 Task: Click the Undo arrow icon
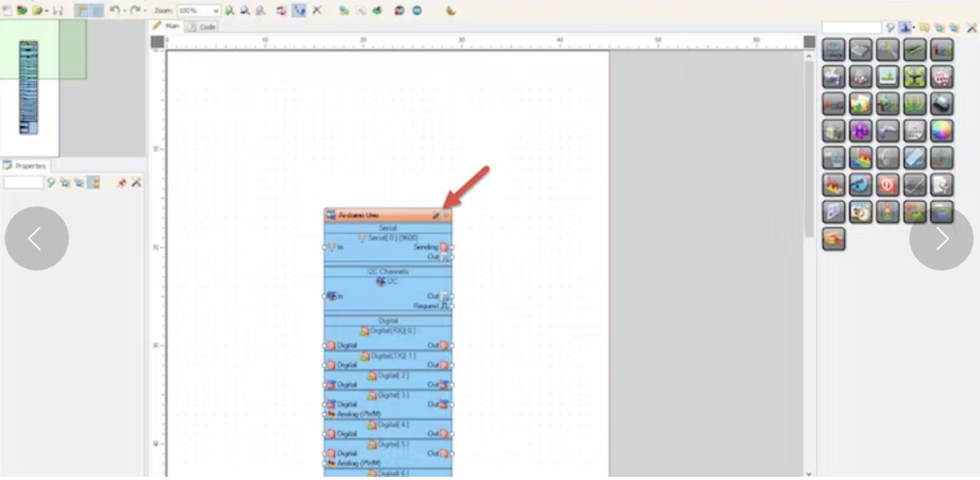pyautogui.click(x=114, y=10)
